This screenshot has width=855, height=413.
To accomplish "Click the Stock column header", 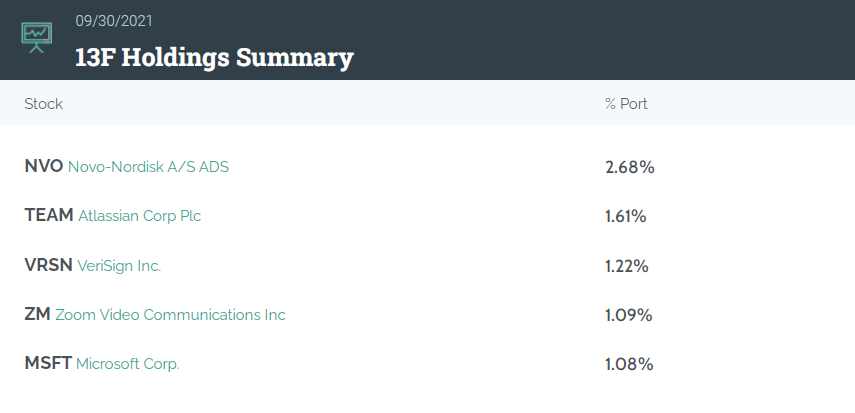I will click(44, 104).
